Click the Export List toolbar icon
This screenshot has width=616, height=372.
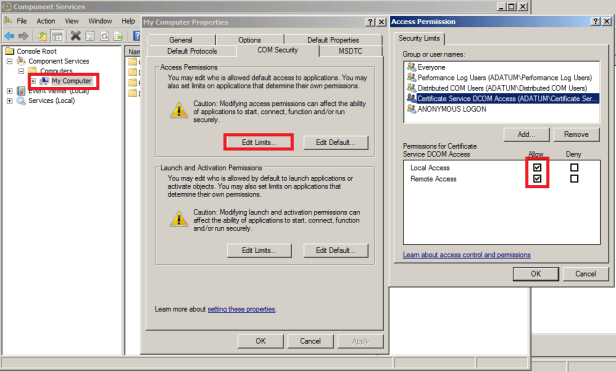click(x=118, y=37)
